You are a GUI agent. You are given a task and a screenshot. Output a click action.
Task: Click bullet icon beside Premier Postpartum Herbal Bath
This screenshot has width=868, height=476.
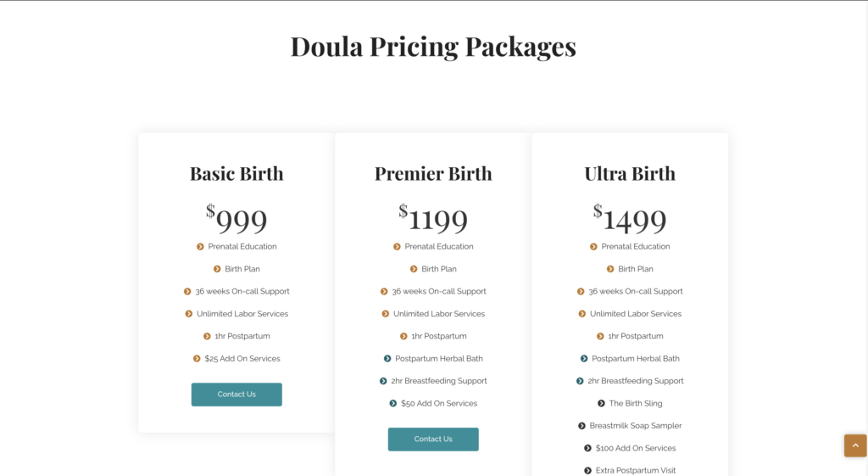point(387,359)
